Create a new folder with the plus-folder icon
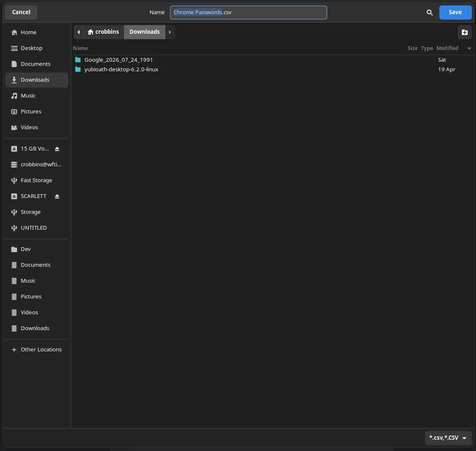 click(464, 32)
